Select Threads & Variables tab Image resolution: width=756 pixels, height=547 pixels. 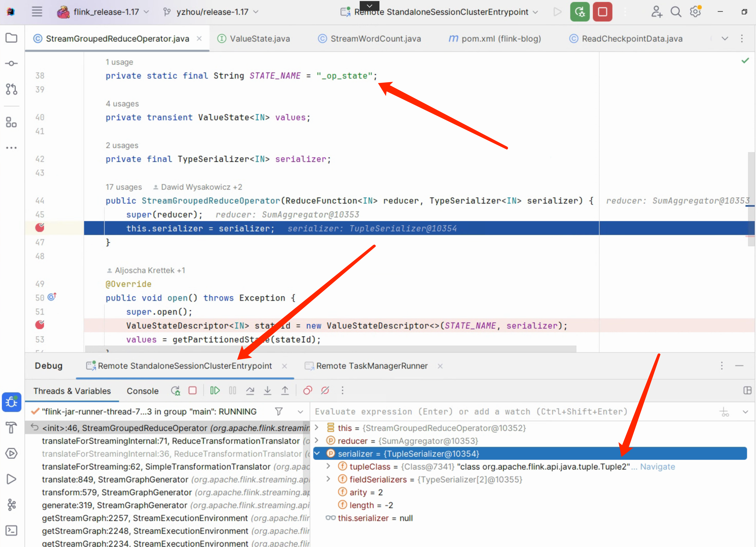[x=72, y=391]
